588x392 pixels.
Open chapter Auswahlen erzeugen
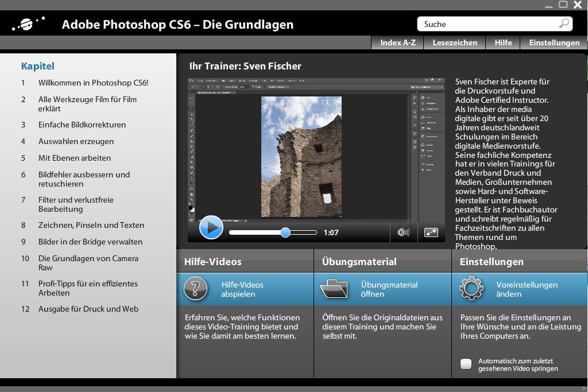click(x=76, y=141)
